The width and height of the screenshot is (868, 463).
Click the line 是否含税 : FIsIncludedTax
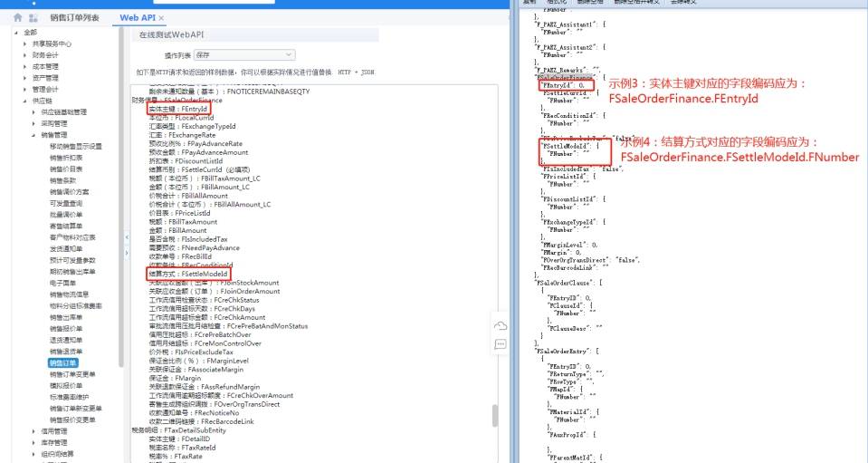[187, 239]
